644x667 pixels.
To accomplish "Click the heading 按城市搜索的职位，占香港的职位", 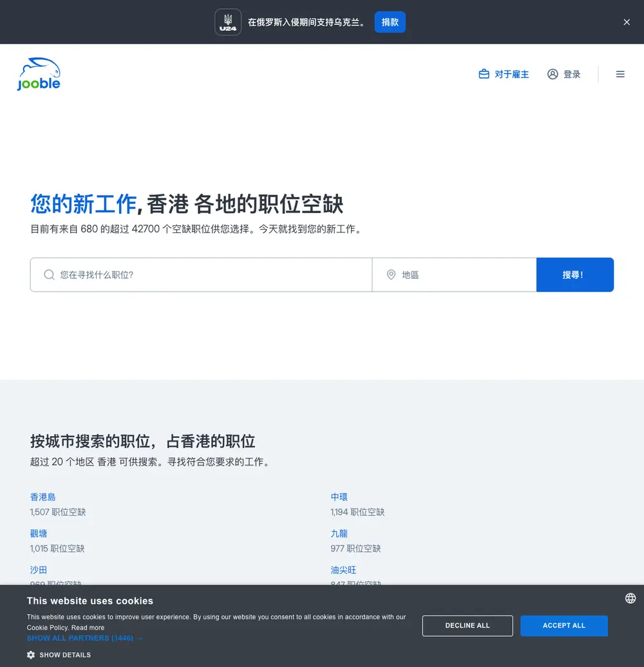I will pyautogui.click(x=142, y=442).
